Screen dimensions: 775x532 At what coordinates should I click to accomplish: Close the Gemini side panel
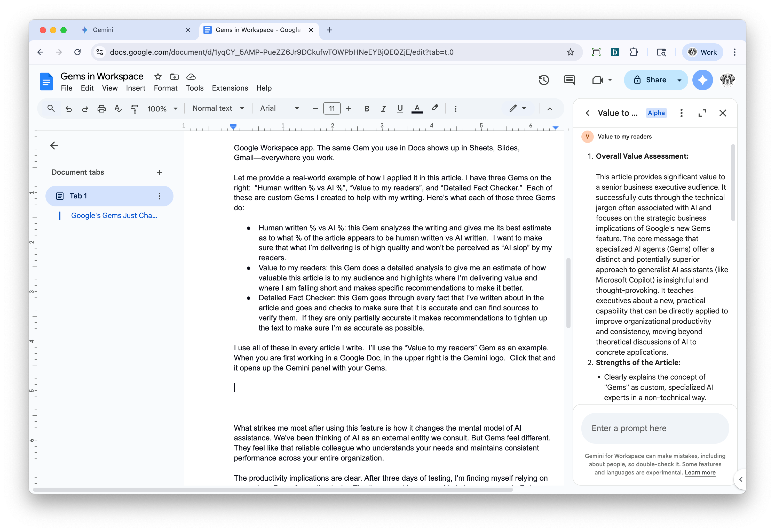point(723,113)
